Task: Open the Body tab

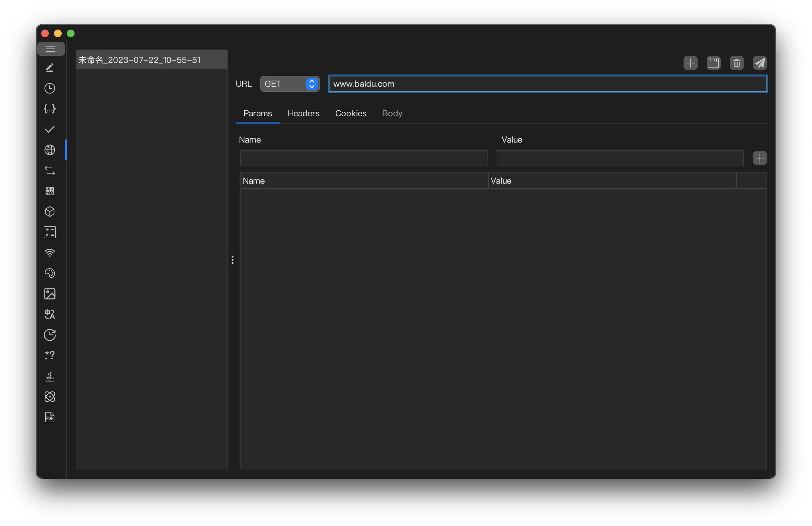Action: point(392,113)
